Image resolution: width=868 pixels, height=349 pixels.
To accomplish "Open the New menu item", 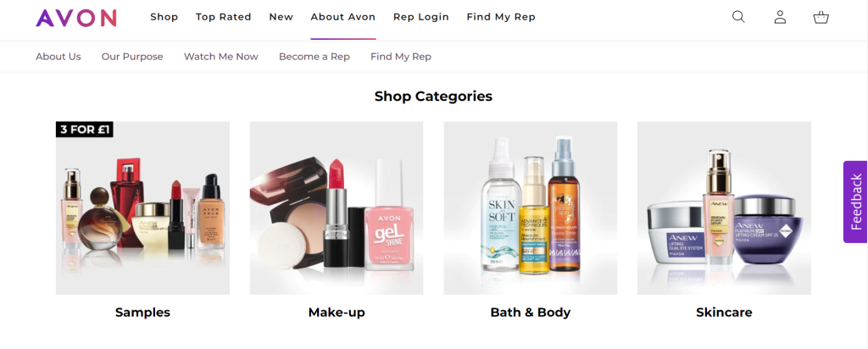I will pyautogui.click(x=281, y=17).
